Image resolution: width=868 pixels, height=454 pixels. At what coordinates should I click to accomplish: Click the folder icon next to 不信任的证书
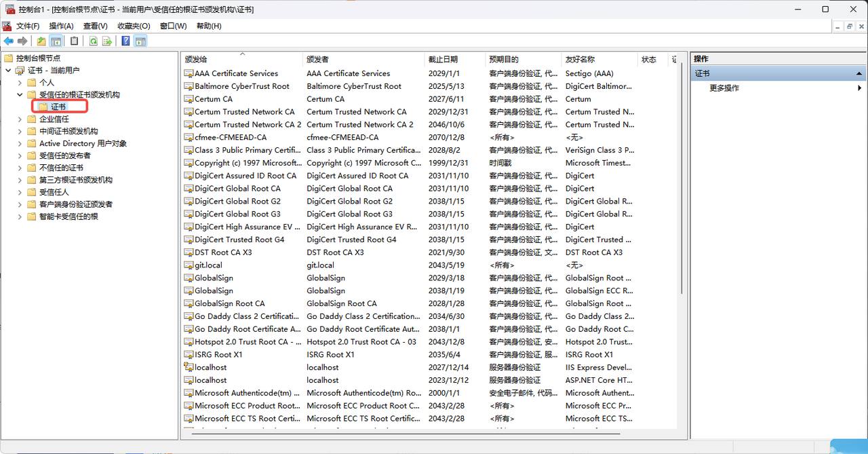[32, 168]
